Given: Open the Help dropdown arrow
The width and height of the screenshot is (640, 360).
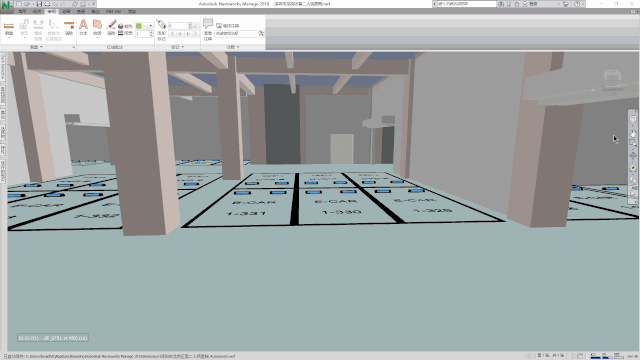Looking at the screenshot, I should 583,4.
